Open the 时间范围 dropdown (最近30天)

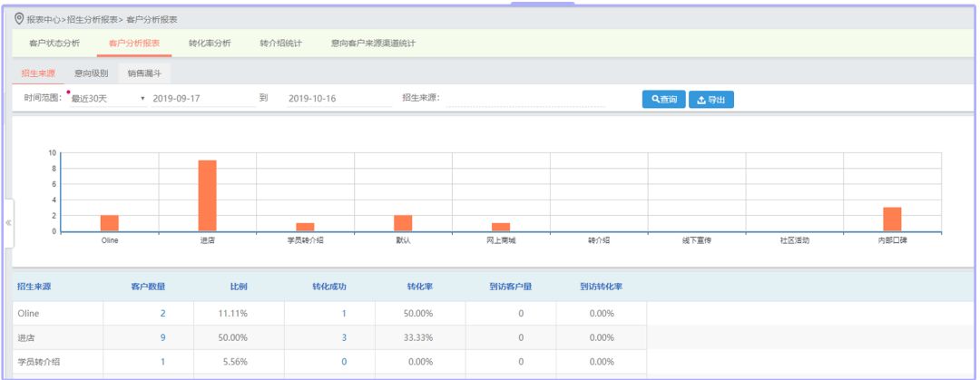pos(107,99)
